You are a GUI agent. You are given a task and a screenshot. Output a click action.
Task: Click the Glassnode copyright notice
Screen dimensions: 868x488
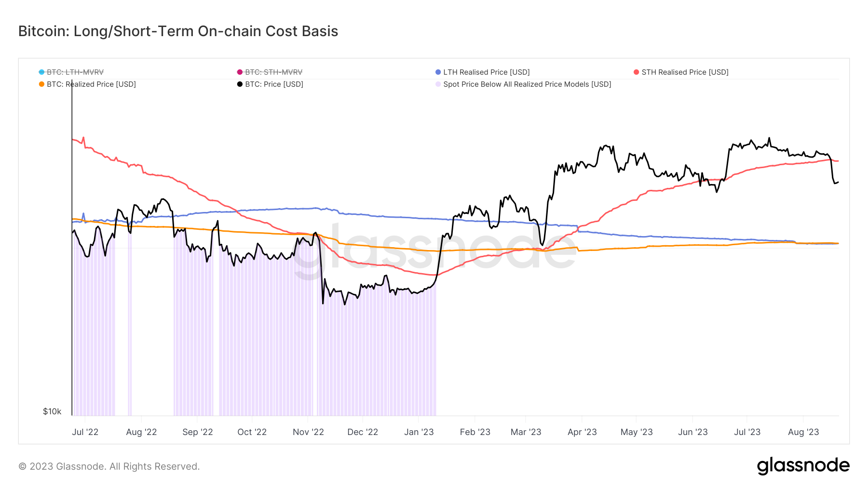tap(109, 466)
